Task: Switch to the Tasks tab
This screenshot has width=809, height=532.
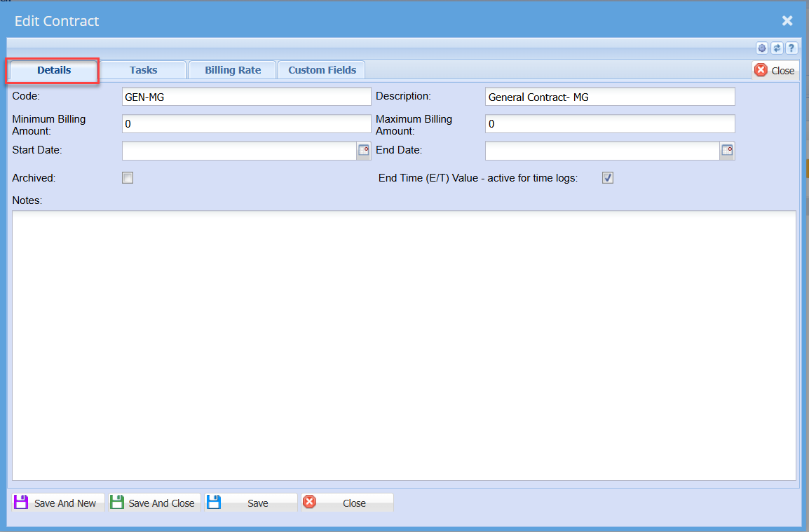Action: [x=143, y=70]
